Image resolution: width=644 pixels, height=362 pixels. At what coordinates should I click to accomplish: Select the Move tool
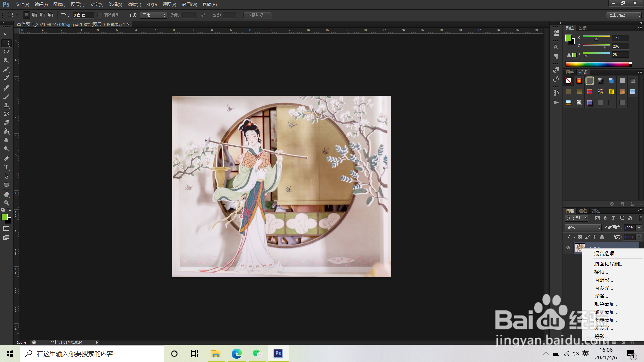pos(6,35)
